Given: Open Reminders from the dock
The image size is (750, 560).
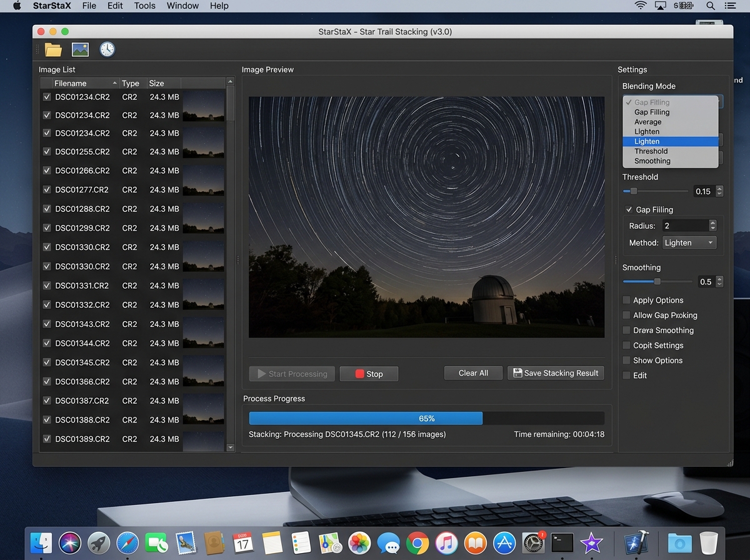Looking at the screenshot, I should point(301,542).
